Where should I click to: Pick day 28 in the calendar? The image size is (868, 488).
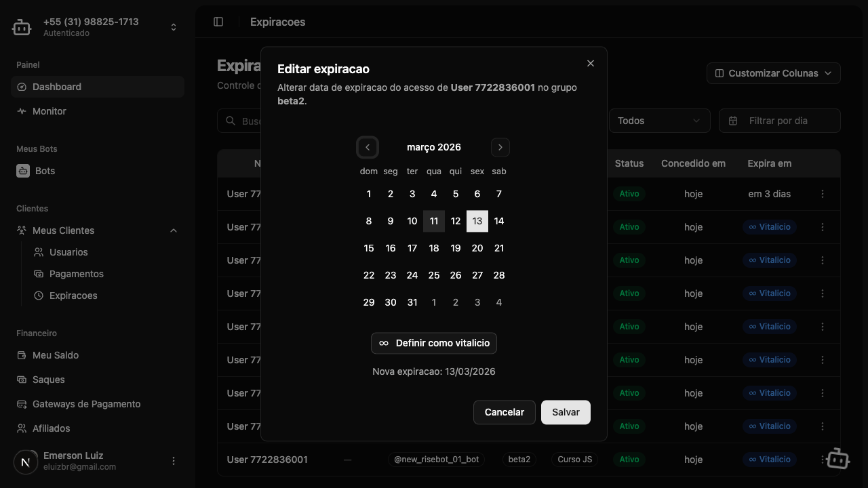tap(499, 275)
